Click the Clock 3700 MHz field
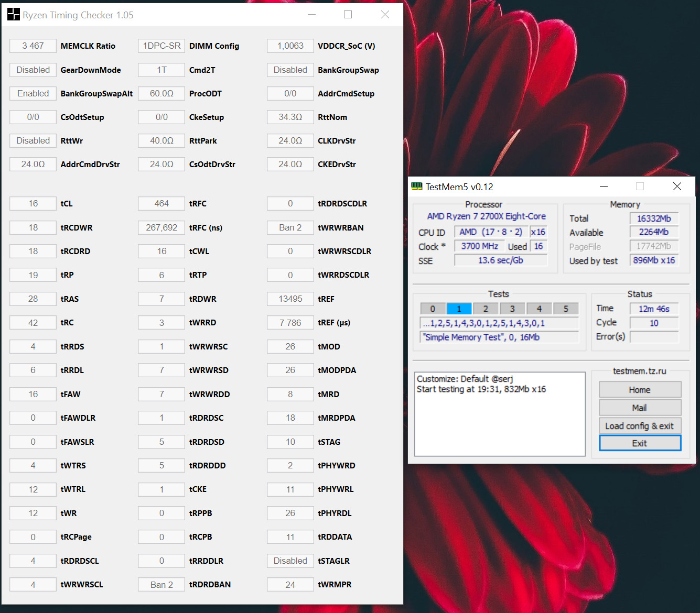Screen dimensions: 700x613 [479, 246]
